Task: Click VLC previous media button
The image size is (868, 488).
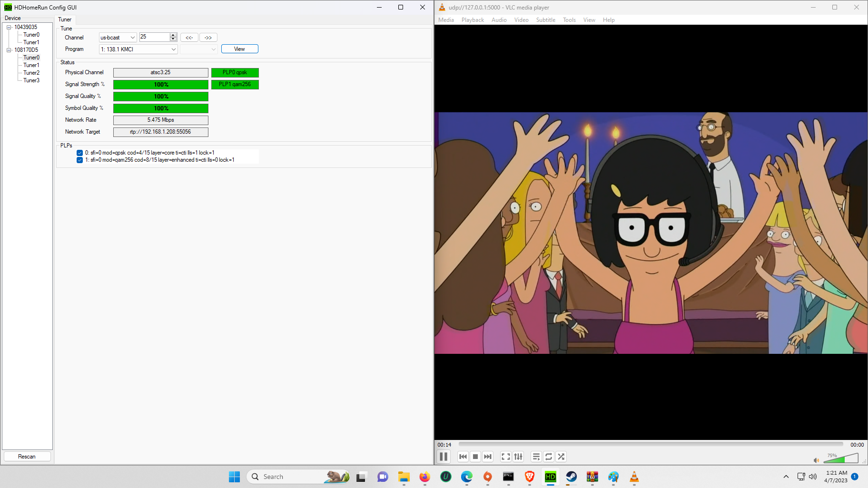Action: coord(463,457)
